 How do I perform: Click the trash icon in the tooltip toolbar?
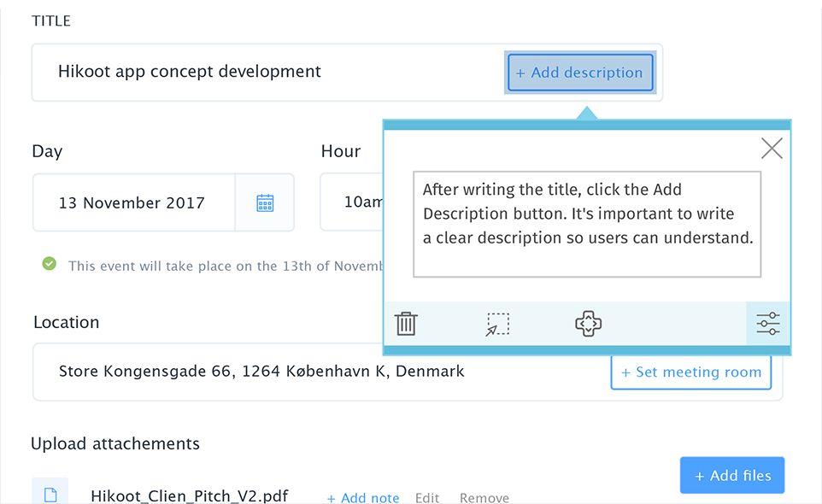pos(406,324)
